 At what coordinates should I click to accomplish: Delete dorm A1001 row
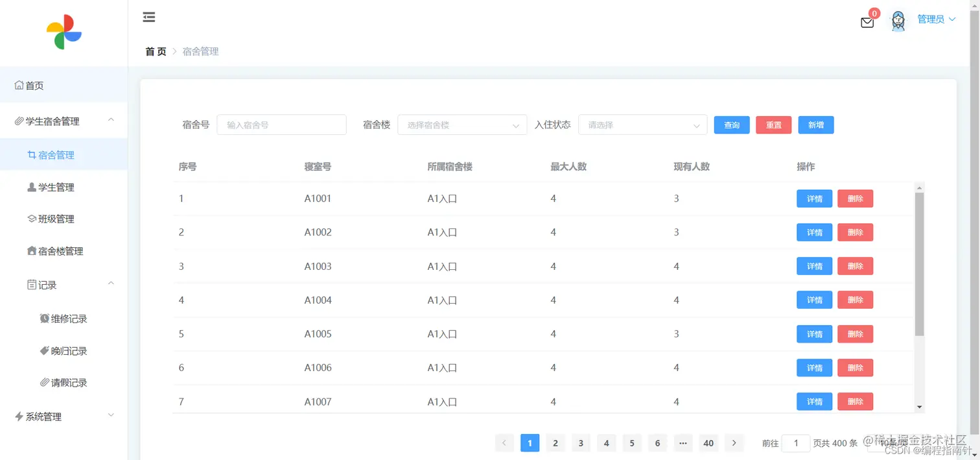855,199
